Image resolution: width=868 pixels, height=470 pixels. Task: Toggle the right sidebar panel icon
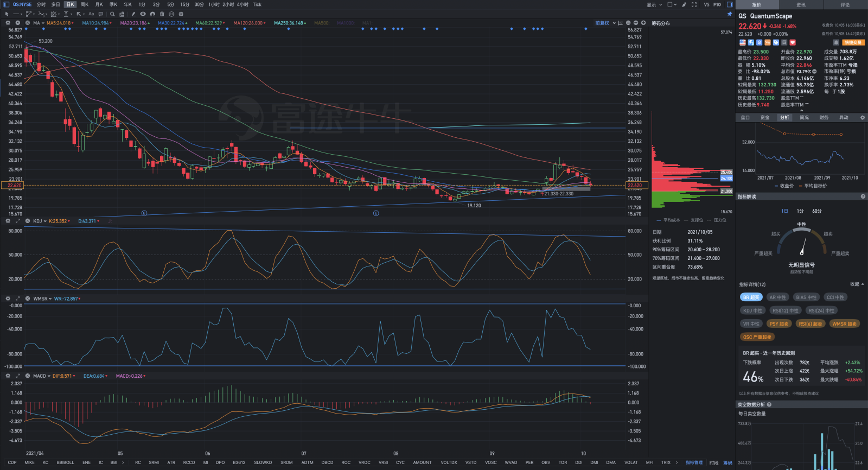(x=730, y=4)
